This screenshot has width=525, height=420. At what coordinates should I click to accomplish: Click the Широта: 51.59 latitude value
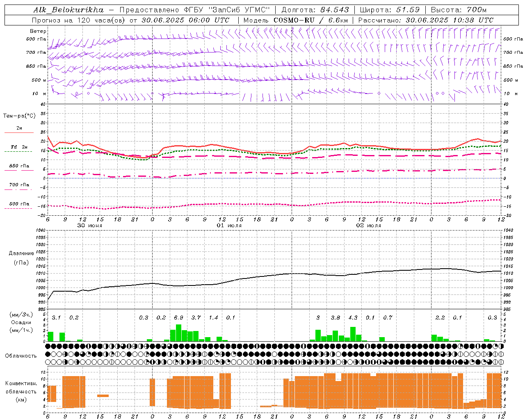coord(390,10)
